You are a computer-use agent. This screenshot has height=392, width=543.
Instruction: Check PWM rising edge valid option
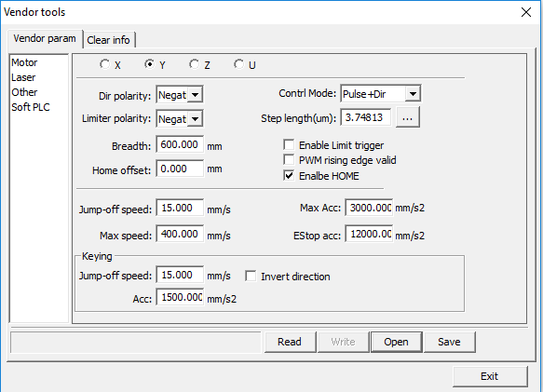(x=289, y=159)
